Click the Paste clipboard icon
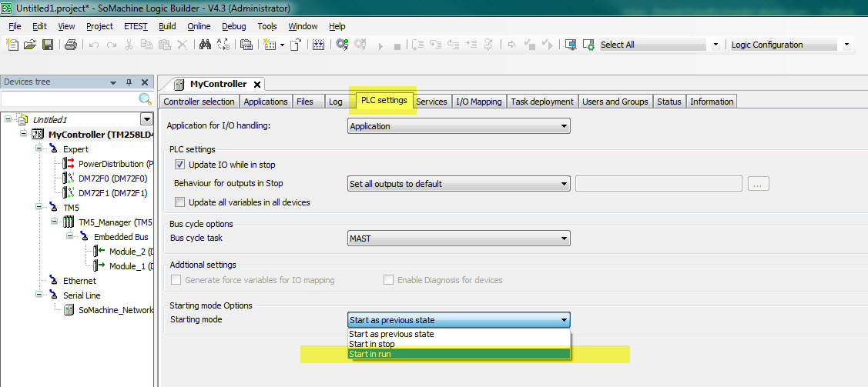 pyautogui.click(x=164, y=45)
